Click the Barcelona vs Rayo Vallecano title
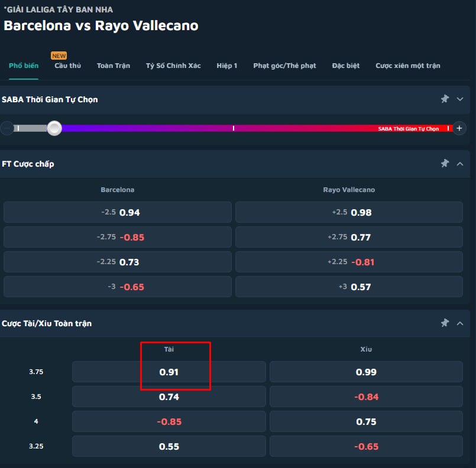 [101, 25]
